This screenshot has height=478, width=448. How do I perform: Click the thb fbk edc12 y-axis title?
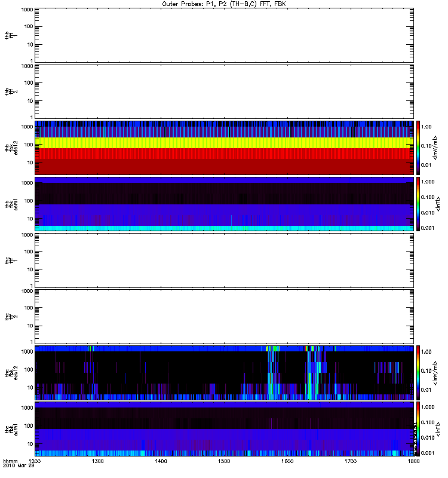(11, 148)
